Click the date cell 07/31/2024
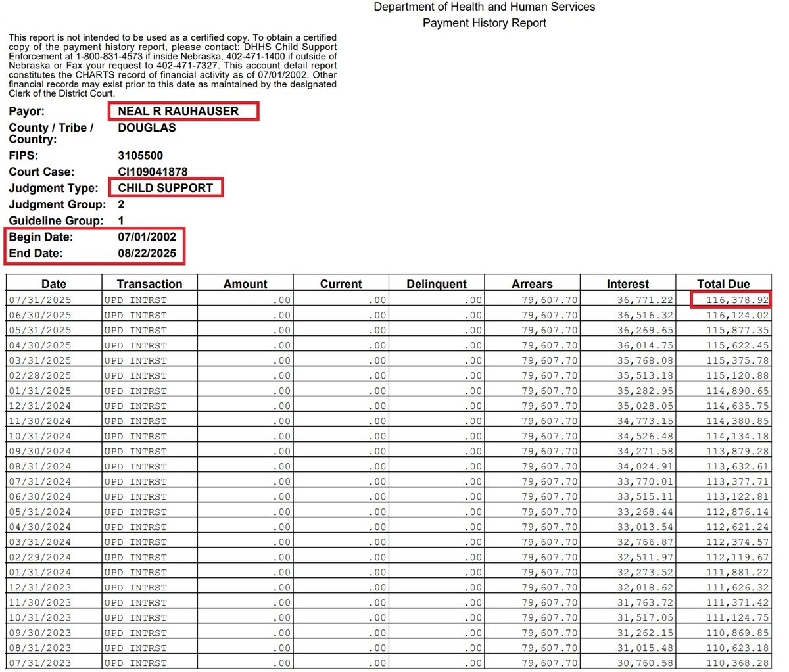Viewport: 789px width, 672px height. 40,481
